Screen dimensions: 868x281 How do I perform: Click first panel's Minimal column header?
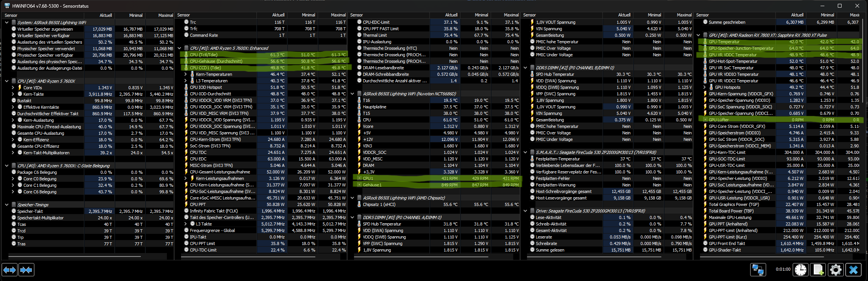130,15
